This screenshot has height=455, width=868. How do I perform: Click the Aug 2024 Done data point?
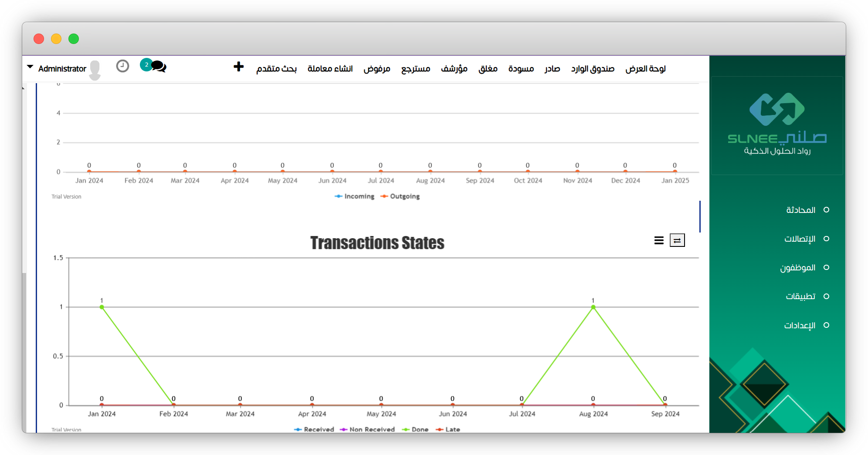(593, 307)
